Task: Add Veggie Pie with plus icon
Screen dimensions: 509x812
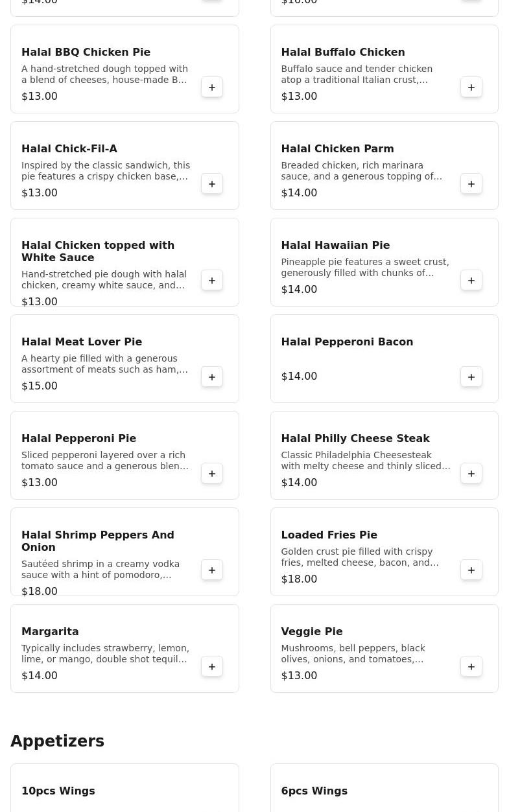Action: coord(471,667)
